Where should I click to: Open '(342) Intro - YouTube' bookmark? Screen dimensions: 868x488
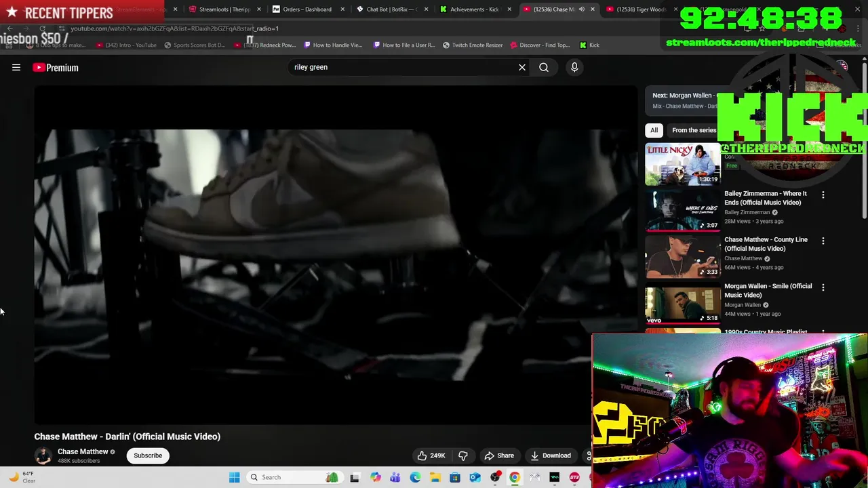click(x=127, y=45)
